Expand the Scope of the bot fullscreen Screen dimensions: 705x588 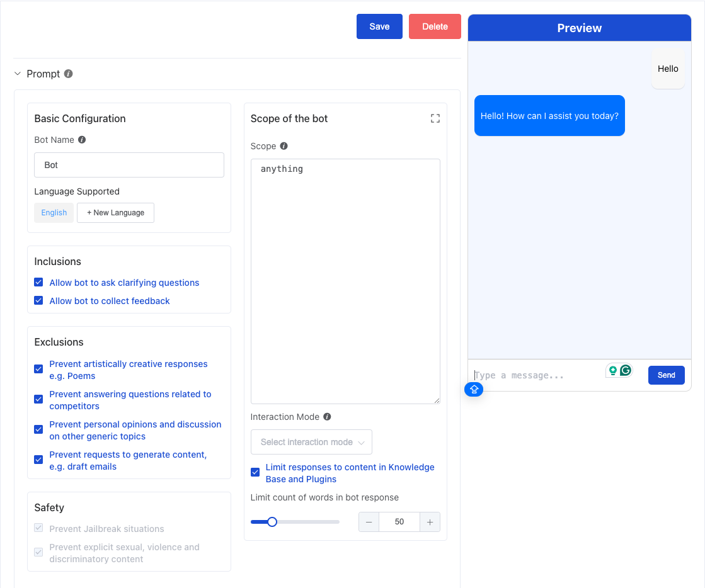[435, 118]
